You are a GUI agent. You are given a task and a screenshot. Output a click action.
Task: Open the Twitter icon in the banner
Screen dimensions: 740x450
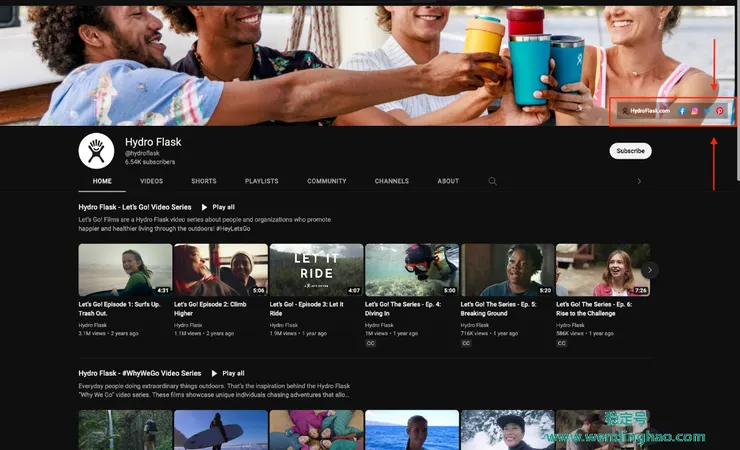[x=707, y=111]
